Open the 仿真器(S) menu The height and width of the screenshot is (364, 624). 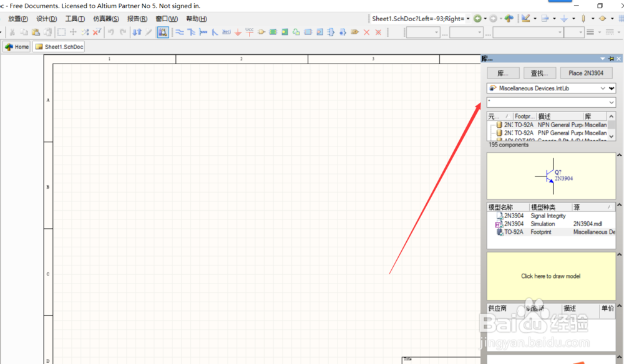pos(106,19)
